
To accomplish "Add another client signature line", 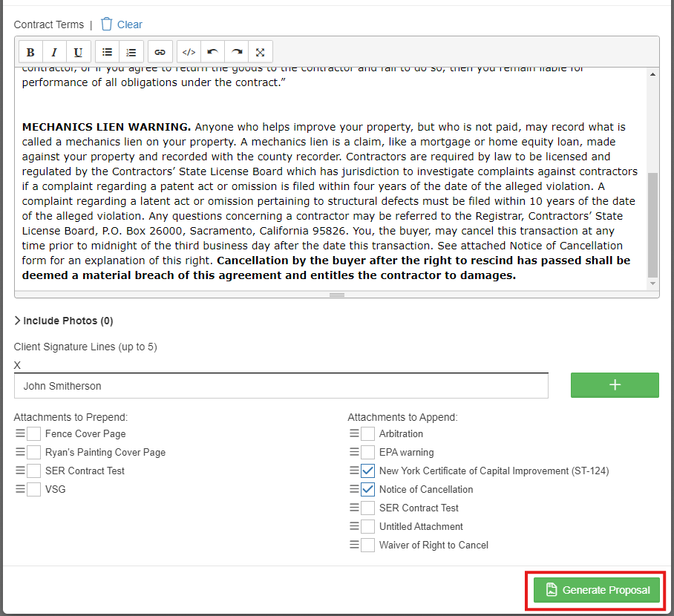I will [615, 385].
